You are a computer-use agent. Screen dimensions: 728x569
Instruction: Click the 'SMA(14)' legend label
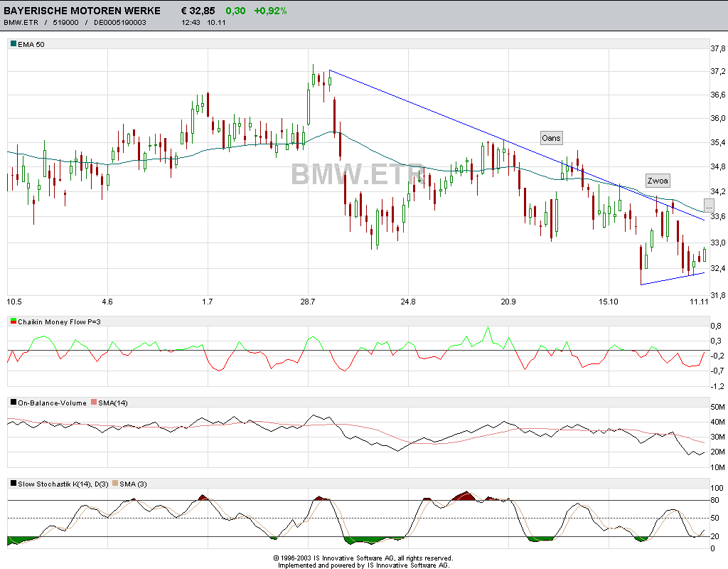pos(113,403)
